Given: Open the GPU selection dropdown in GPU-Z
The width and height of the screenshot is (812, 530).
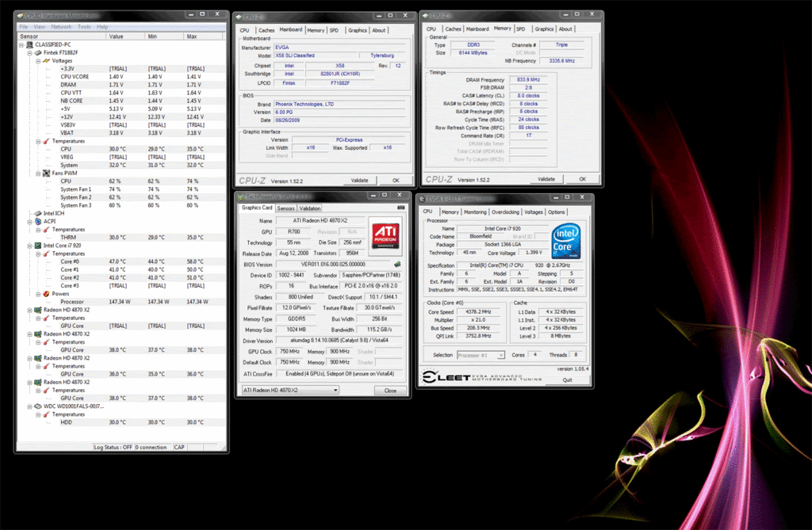Looking at the screenshot, I should (335, 391).
